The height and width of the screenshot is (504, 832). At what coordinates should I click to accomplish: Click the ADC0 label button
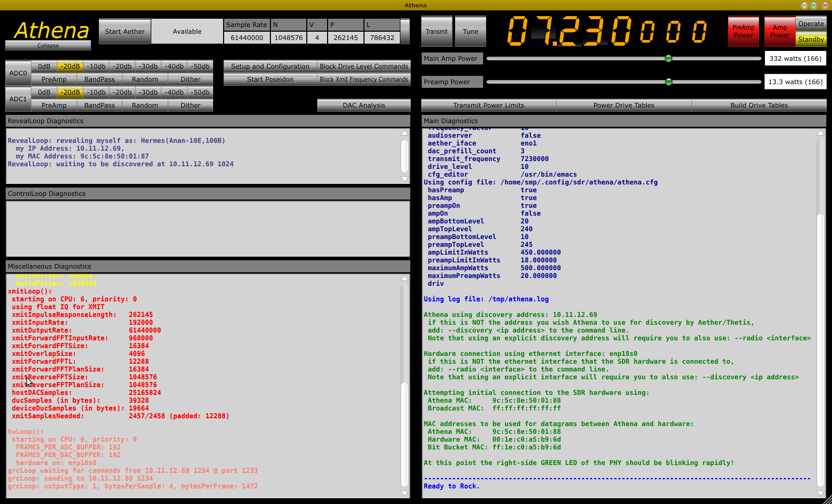click(x=18, y=73)
